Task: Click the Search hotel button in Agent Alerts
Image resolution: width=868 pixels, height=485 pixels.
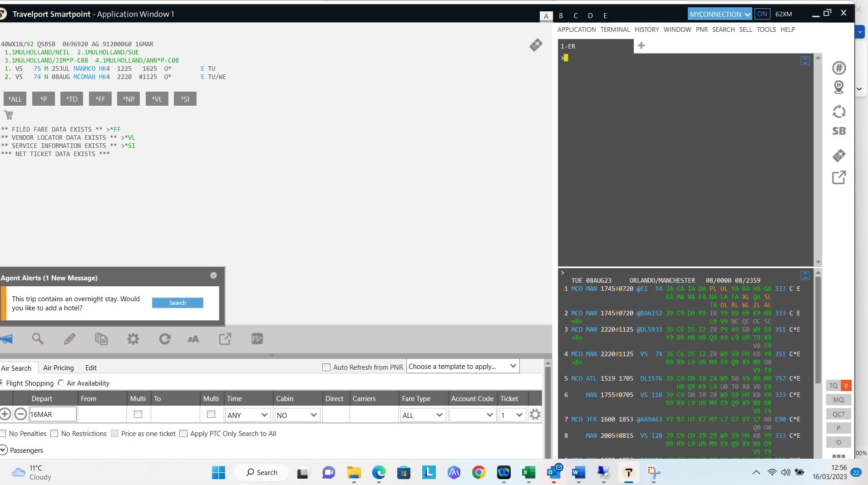Action: (x=178, y=303)
